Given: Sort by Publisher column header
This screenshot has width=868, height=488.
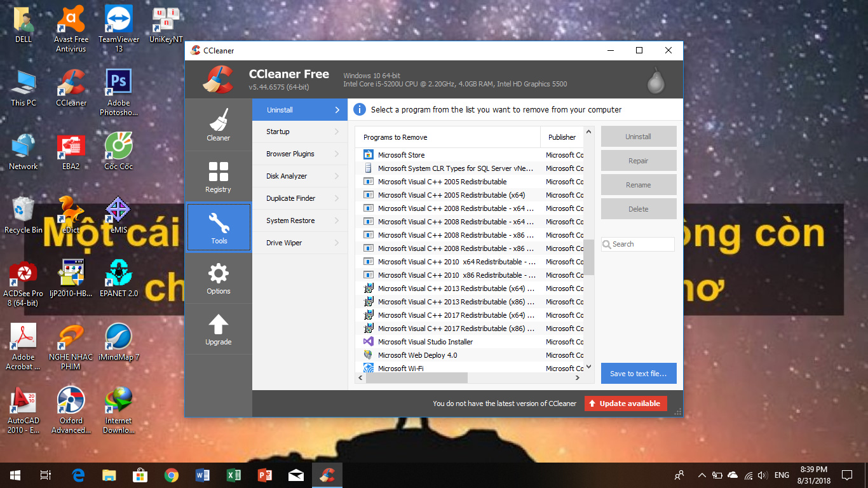Looking at the screenshot, I should pos(562,137).
